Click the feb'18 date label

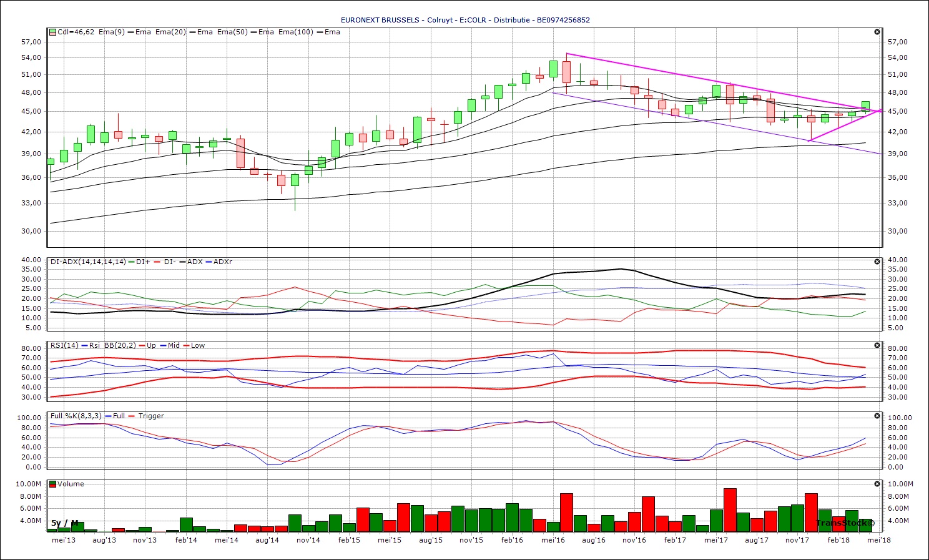point(838,540)
